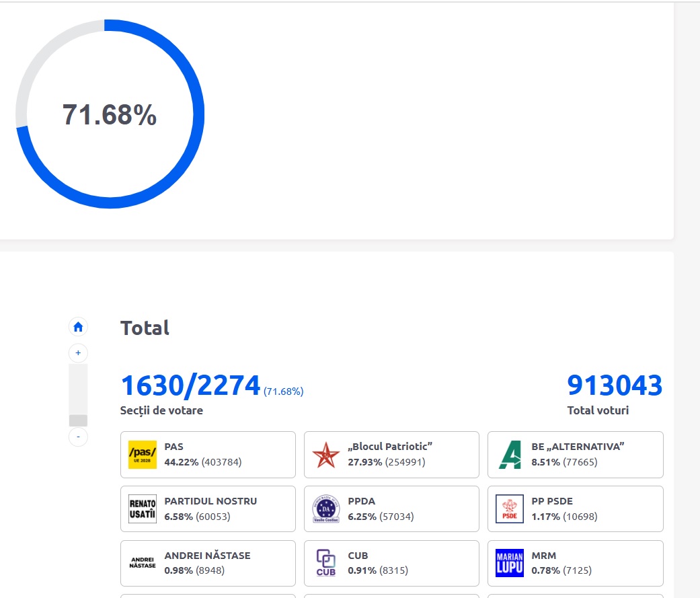Click the 1630/2274 polling stations count

coord(190,386)
